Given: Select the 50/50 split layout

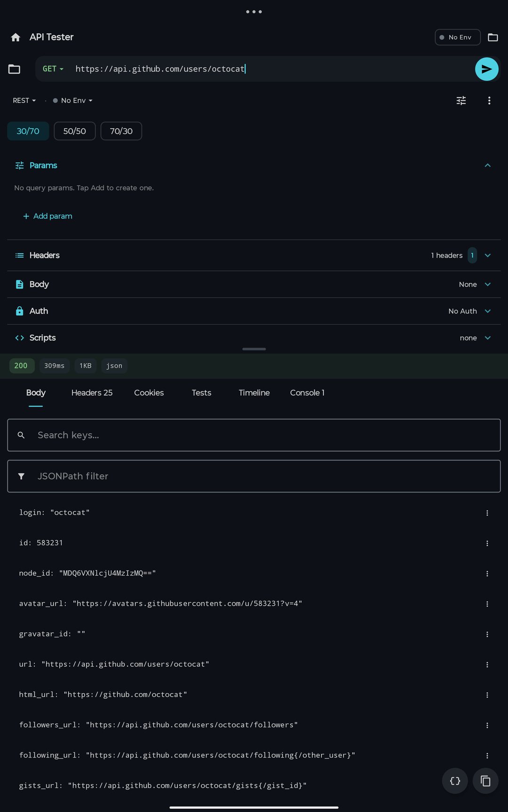Looking at the screenshot, I should [x=75, y=131].
